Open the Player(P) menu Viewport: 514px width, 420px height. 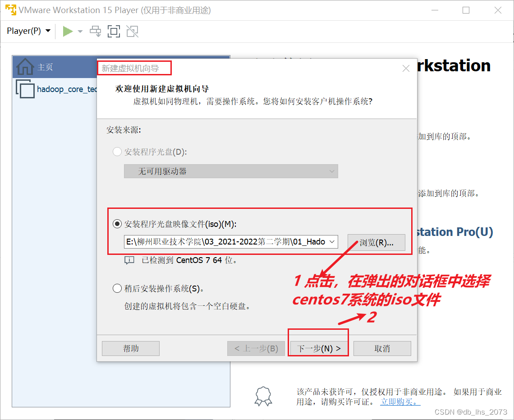pos(28,31)
